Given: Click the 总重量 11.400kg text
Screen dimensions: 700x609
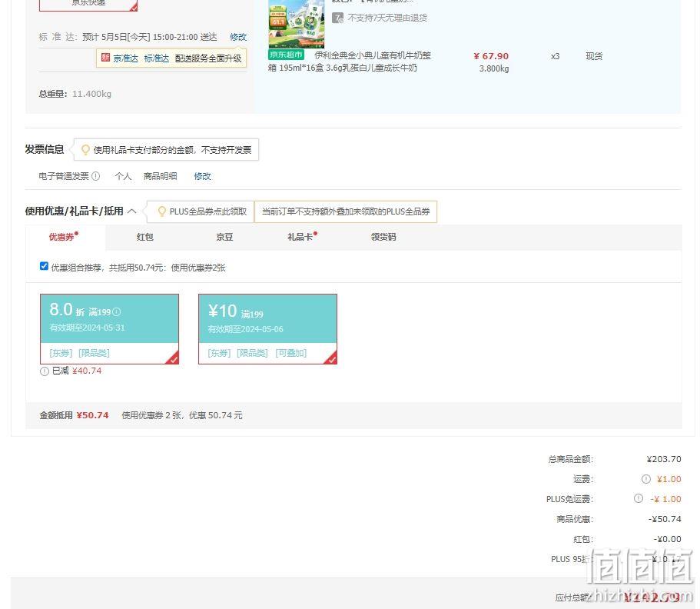Looking at the screenshot, I should pyautogui.click(x=75, y=94).
